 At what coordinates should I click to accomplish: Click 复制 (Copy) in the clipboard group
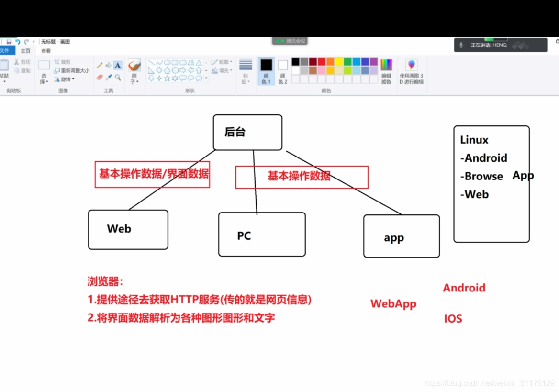pos(22,71)
